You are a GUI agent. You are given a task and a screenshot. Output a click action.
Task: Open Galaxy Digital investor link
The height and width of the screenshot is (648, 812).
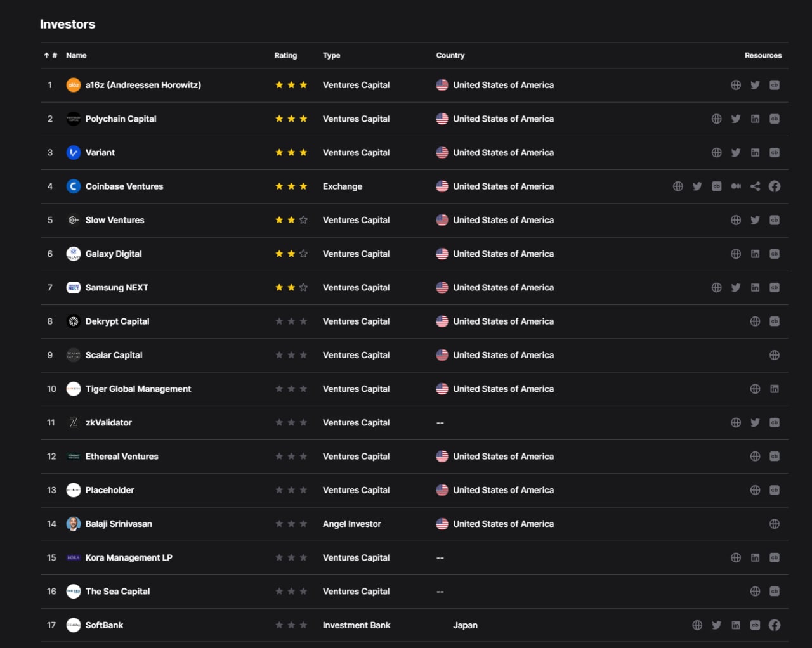tap(114, 254)
